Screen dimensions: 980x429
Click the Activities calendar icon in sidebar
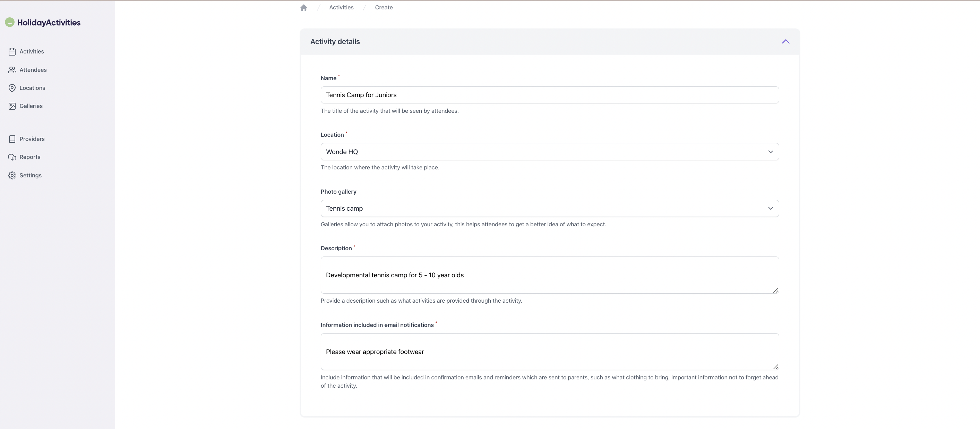(x=12, y=51)
